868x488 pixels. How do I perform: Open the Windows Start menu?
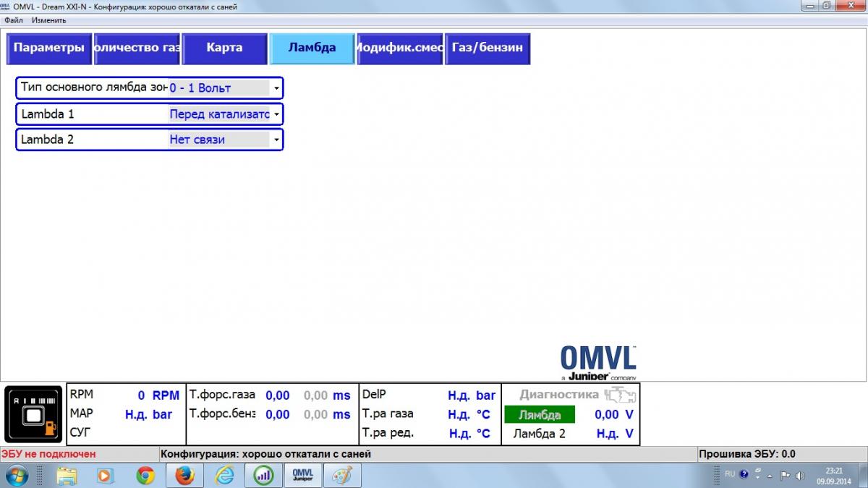[16, 475]
